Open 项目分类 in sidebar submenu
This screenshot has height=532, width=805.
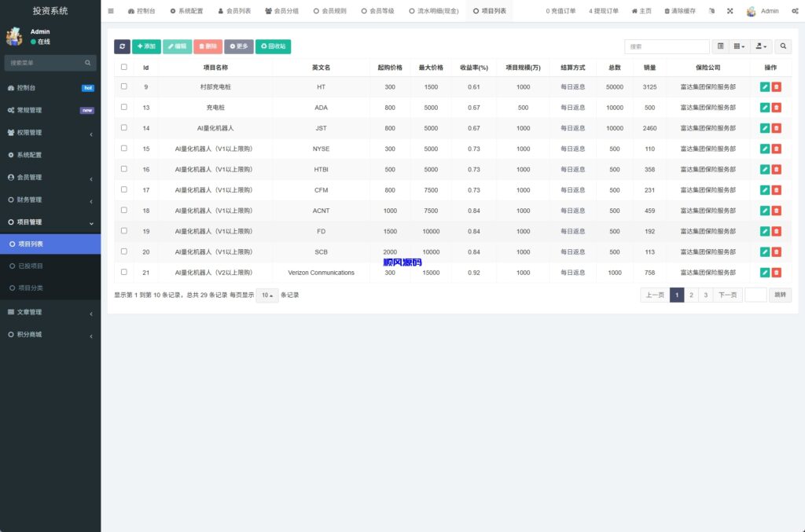point(50,288)
